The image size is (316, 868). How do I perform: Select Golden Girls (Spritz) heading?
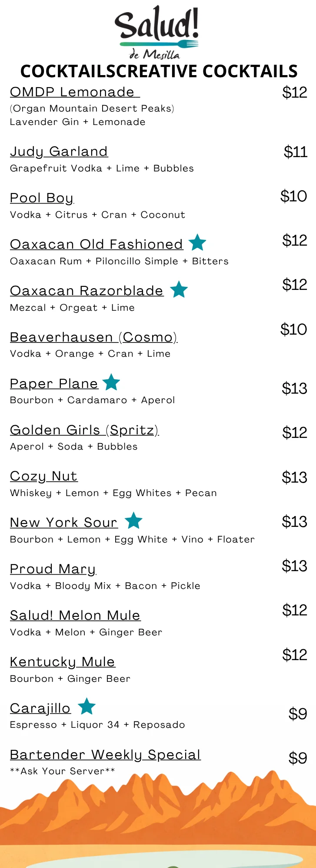[x=84, y=430]
